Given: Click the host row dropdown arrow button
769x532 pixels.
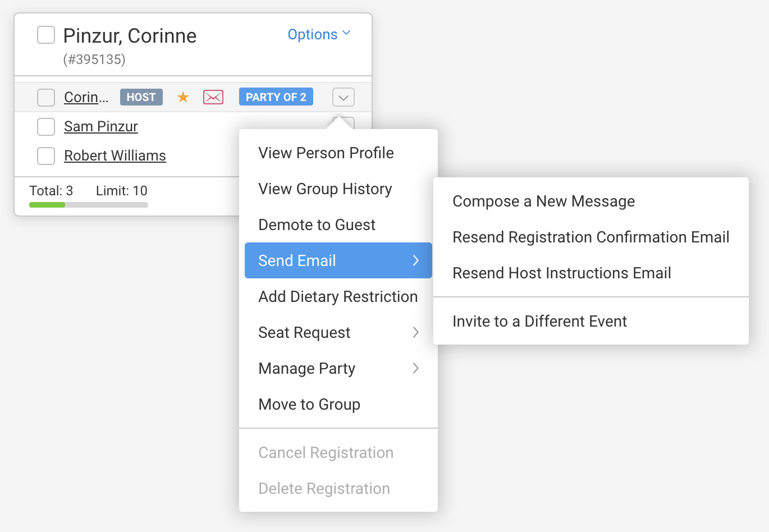Looking at the screenshot, I should (344, 98).
